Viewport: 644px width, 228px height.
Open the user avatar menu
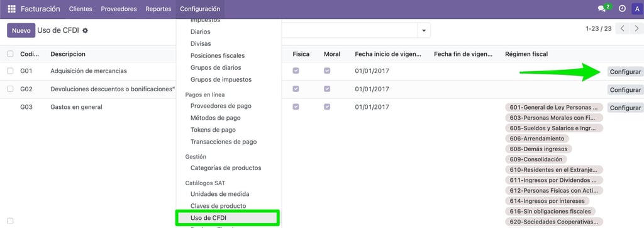(x=637, y=9)
